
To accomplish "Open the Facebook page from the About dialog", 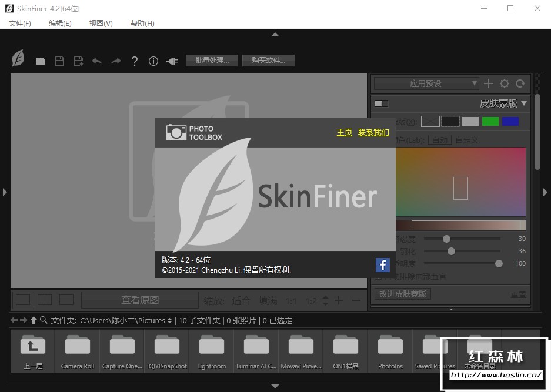I will [x=383, y=264].
